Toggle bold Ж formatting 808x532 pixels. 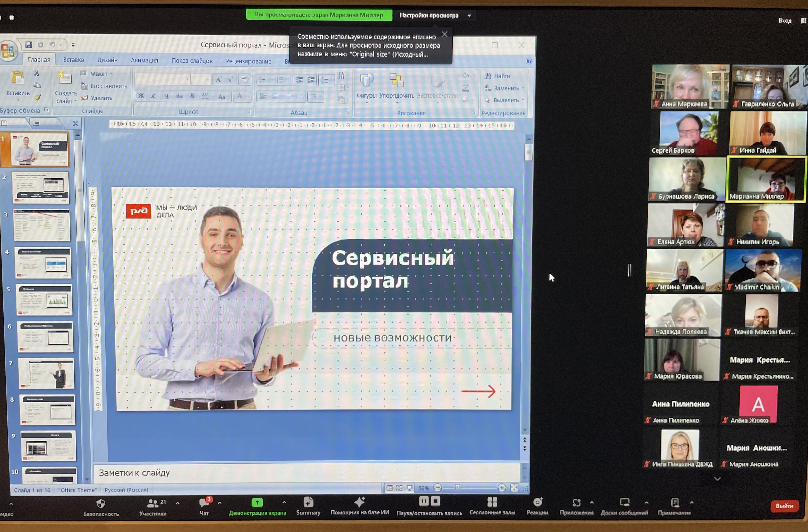(141, 96)
